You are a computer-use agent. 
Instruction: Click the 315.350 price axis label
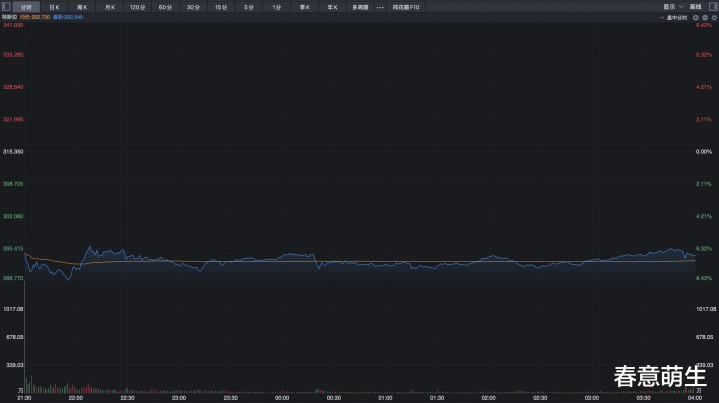(13, 151)
